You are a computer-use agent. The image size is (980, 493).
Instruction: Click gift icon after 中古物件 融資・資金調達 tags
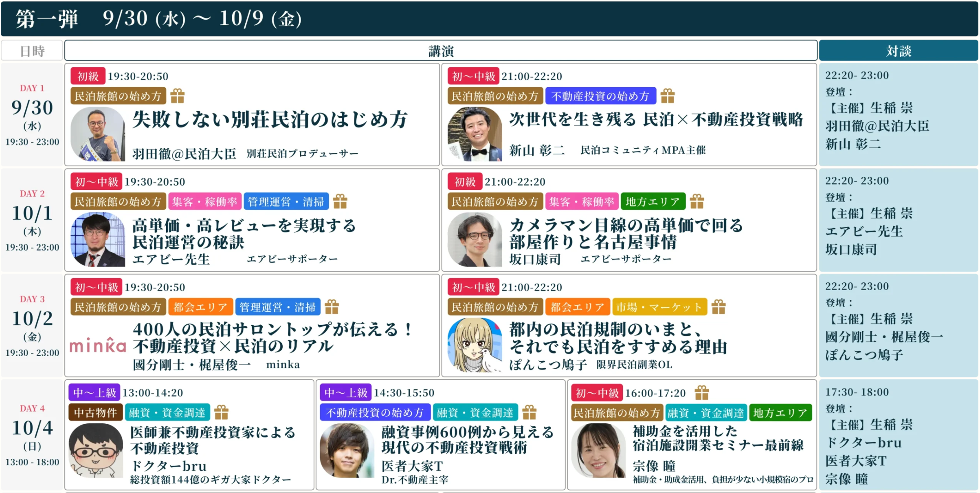coord(221,412)
